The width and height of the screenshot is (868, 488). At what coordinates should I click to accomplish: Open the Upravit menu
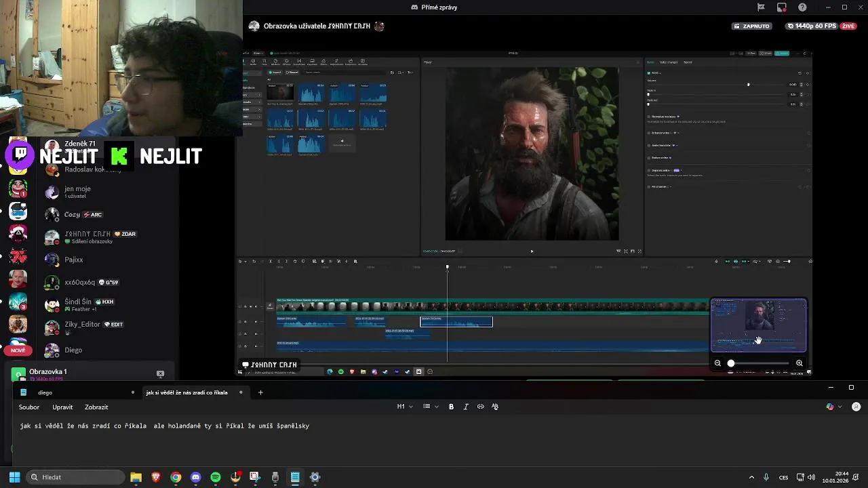point(62,407)
